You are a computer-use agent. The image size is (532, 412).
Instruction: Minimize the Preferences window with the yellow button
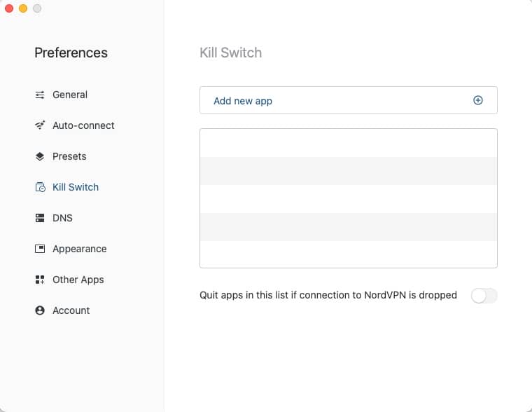click(23, 8)
